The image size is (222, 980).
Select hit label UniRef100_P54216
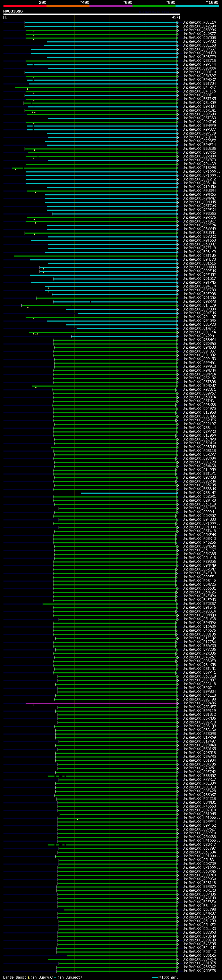pyautogui.click(x=199, y=799)
